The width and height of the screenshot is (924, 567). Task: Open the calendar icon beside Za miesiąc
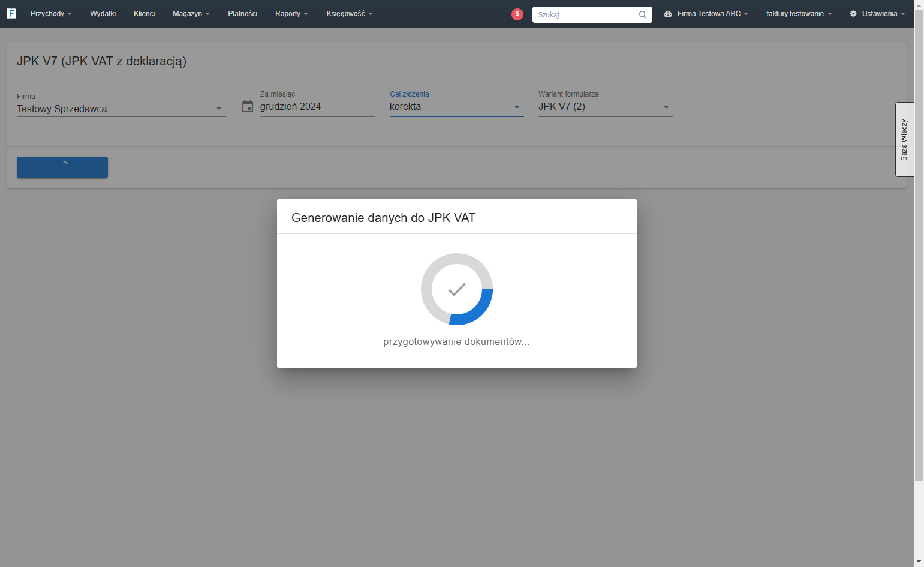point(248,106)
